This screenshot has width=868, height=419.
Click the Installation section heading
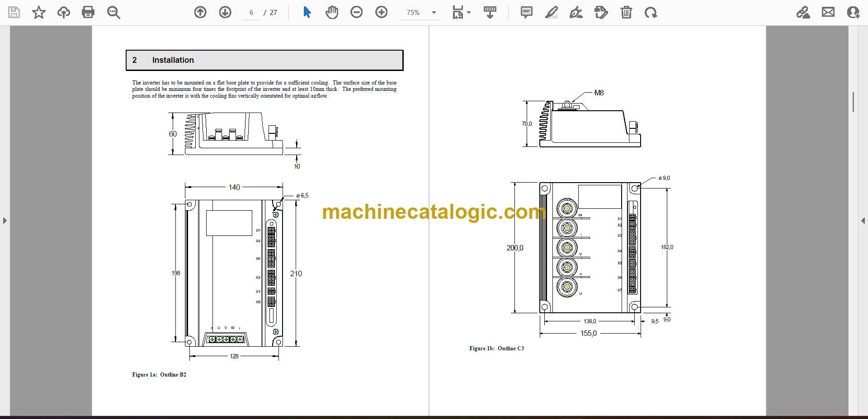pos(173,60)
